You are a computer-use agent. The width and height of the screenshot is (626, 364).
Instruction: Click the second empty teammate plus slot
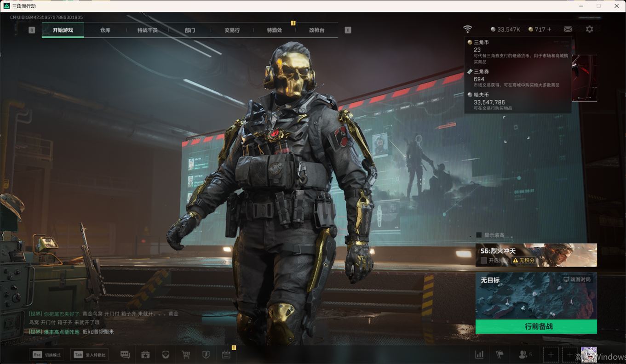point(569,355)
